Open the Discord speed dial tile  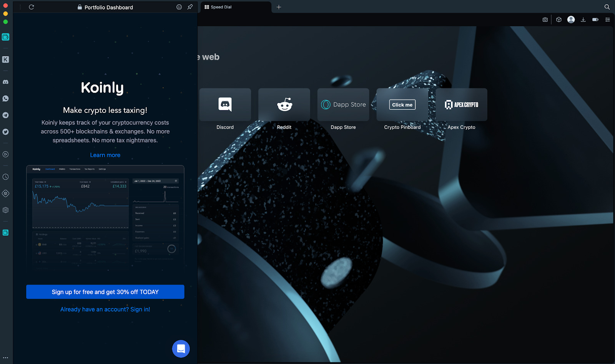coord(225,105)
